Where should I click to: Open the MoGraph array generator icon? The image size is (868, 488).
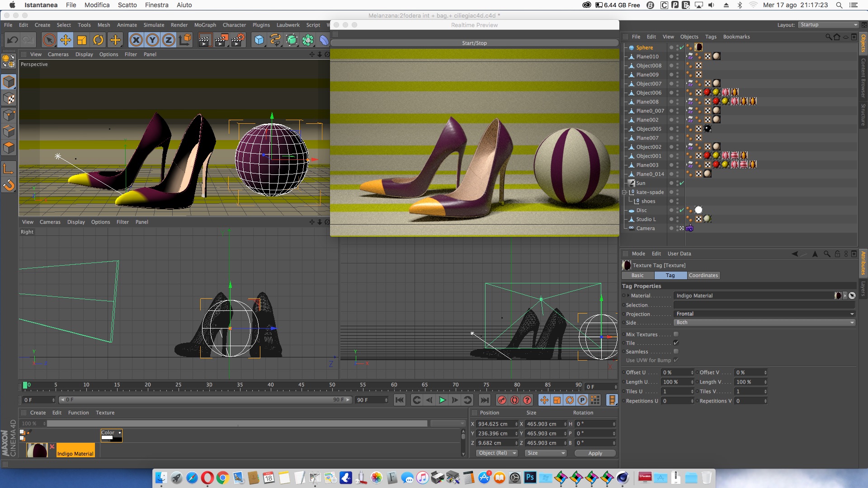(308, 40)
